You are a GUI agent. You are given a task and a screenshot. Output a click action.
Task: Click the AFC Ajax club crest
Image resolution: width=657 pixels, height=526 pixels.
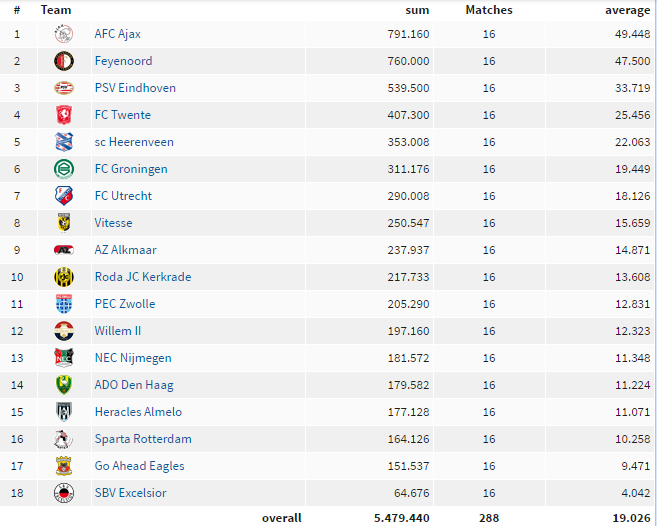click(x=64, y=34)
